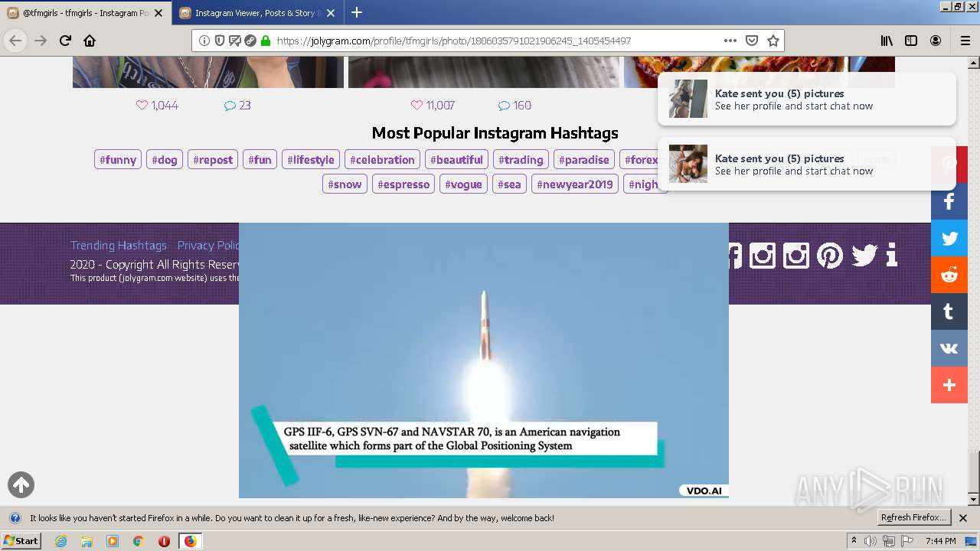Follow the Trending Hashtags footer link
Viewport: 980px width, 551px height.
pyautogui.click(x=118, y=246)
